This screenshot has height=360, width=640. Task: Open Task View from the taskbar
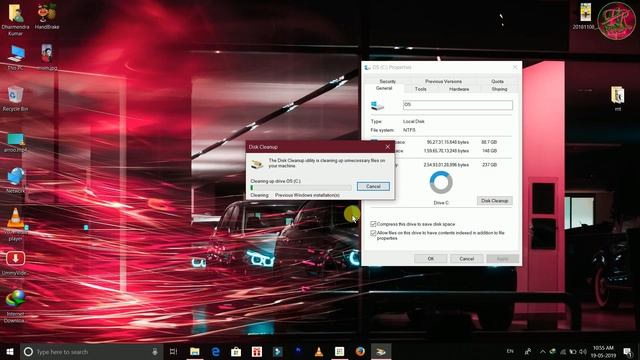coord(173,351)
